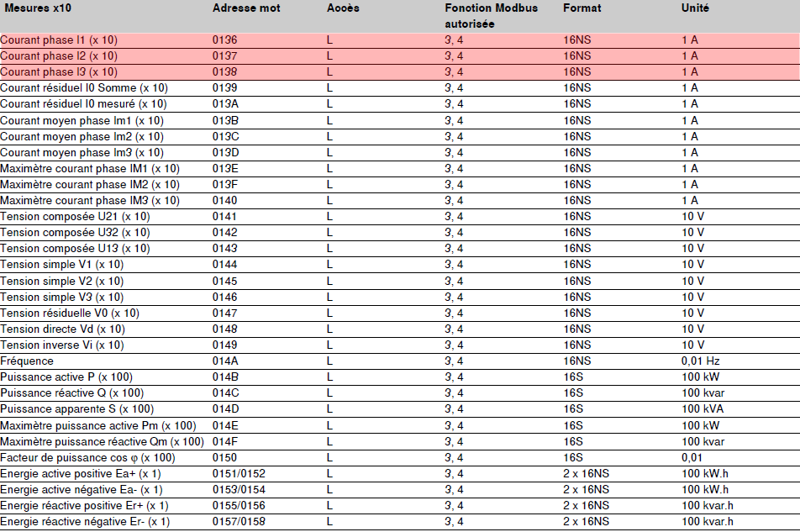Click the Mesures x10 column header
This screenshot has width=800, height=532.
tap(38, 8)
